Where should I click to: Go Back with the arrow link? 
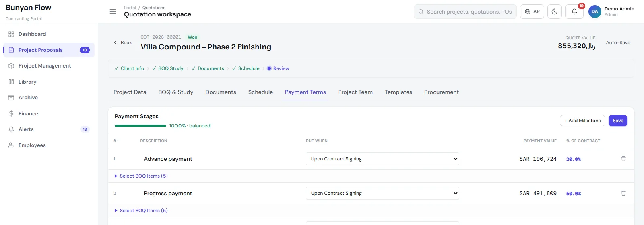click(123, 43)
